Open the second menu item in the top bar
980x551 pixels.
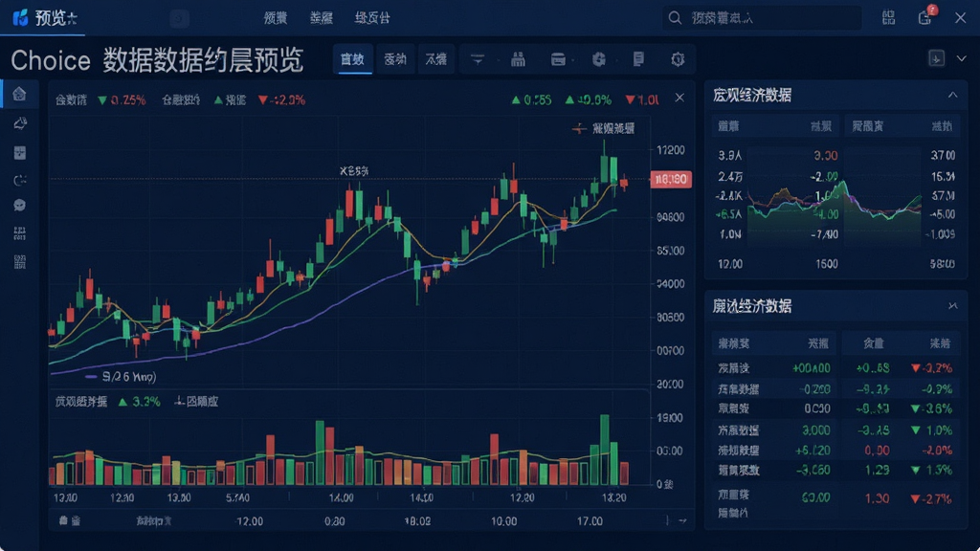click(322, 18)
